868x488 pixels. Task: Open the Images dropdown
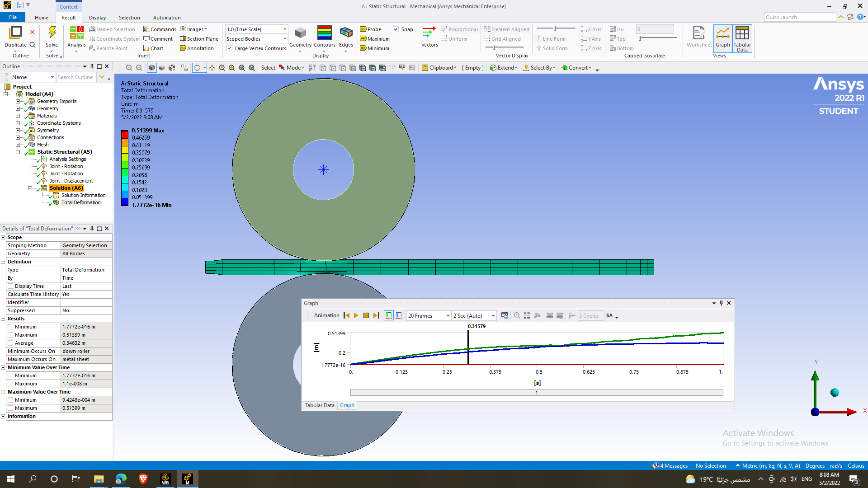tap(194, 29)
